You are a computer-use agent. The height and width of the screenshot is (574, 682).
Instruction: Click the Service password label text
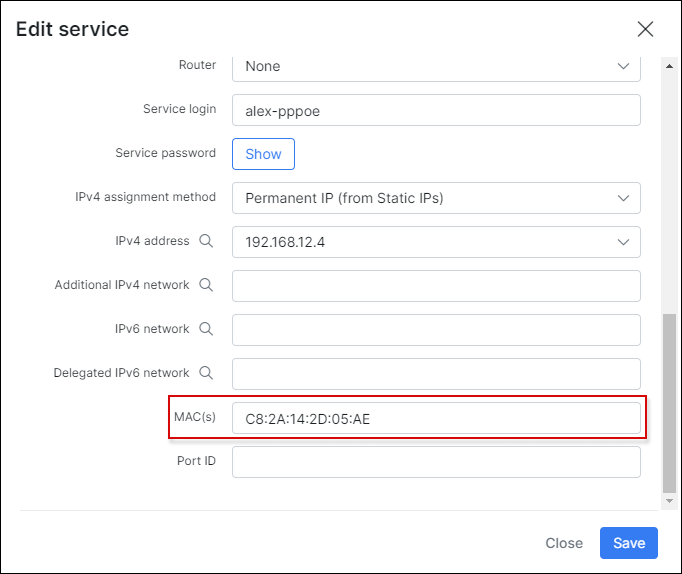tap(165, 153)
